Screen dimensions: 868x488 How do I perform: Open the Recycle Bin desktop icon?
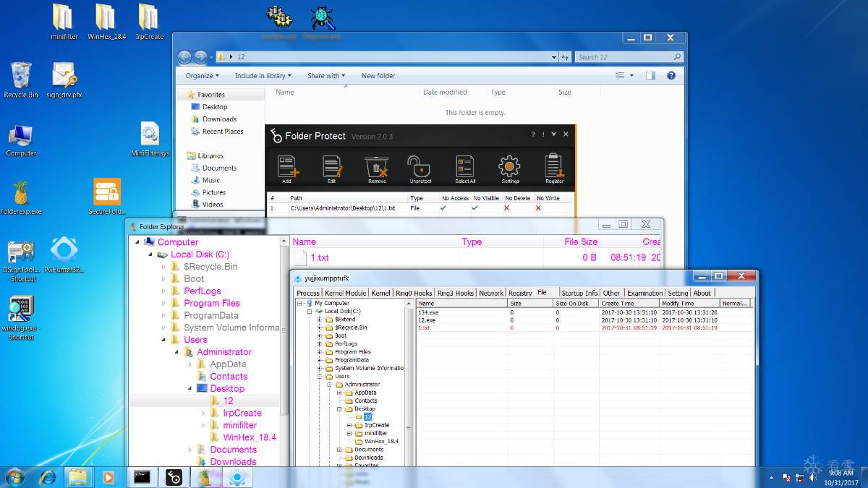click(21, 80)
